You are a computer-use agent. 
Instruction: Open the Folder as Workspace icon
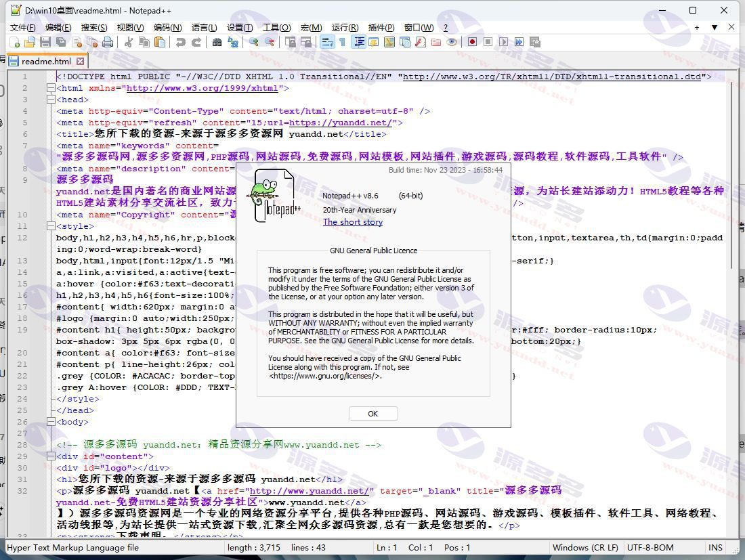[436, 42]
